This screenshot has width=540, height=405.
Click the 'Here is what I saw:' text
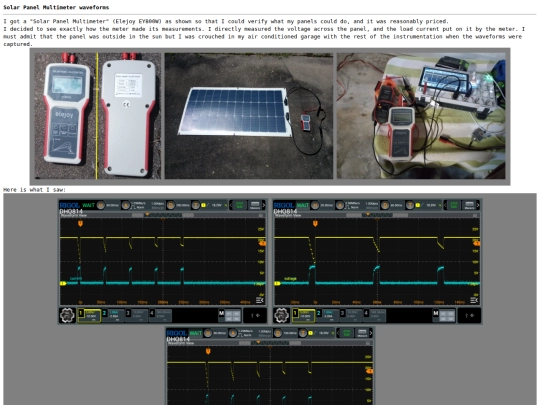tap(34, 189)
